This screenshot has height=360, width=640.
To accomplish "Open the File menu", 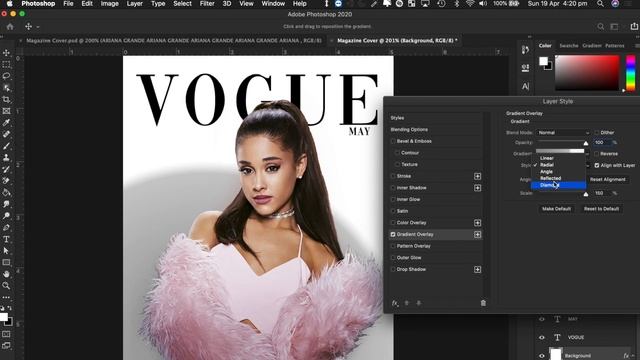I will point(68,4).
